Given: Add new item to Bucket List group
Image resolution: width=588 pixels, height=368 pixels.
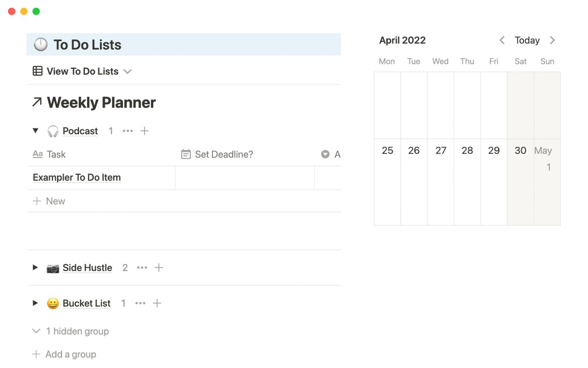Looking at the screenshot, I should 157,303.
